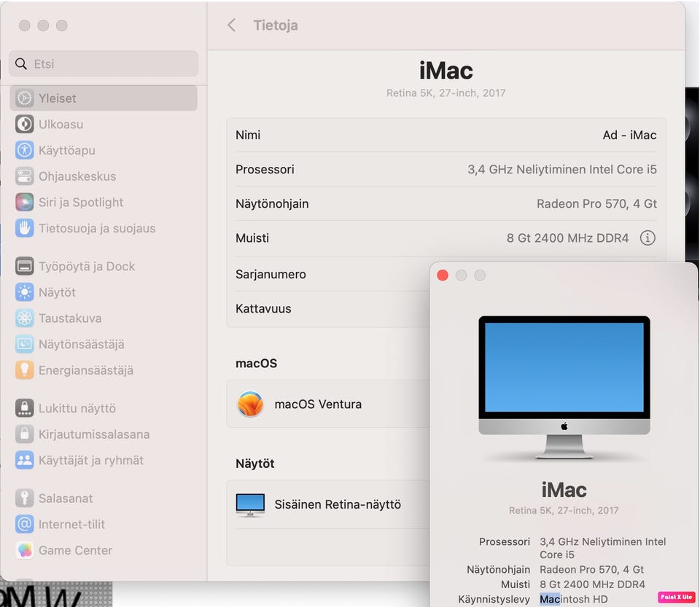Open Siri ja Spotlight label
Screen dimensions: 700x607
[81, 203]
